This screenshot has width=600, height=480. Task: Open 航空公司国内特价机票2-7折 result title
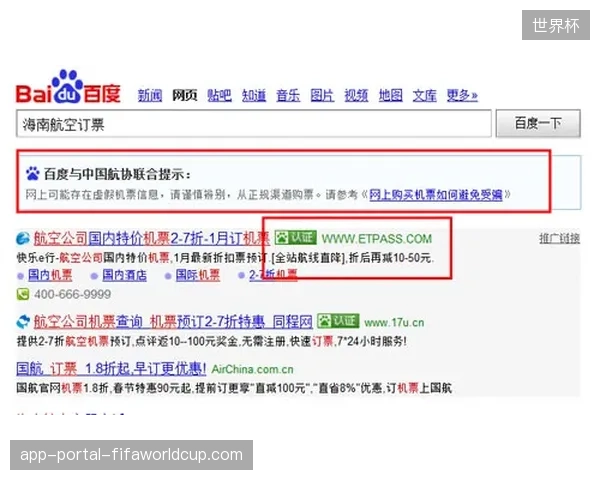152,238
